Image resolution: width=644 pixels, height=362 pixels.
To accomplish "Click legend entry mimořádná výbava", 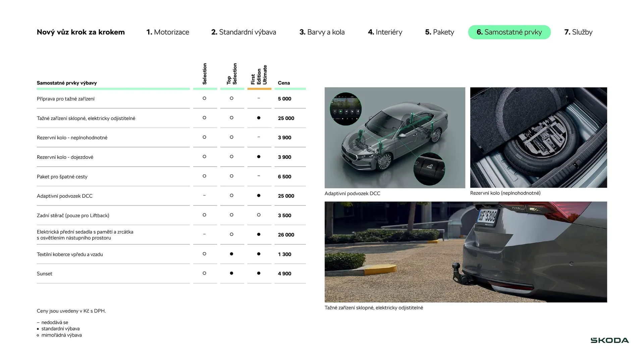I will pos(61,335).
